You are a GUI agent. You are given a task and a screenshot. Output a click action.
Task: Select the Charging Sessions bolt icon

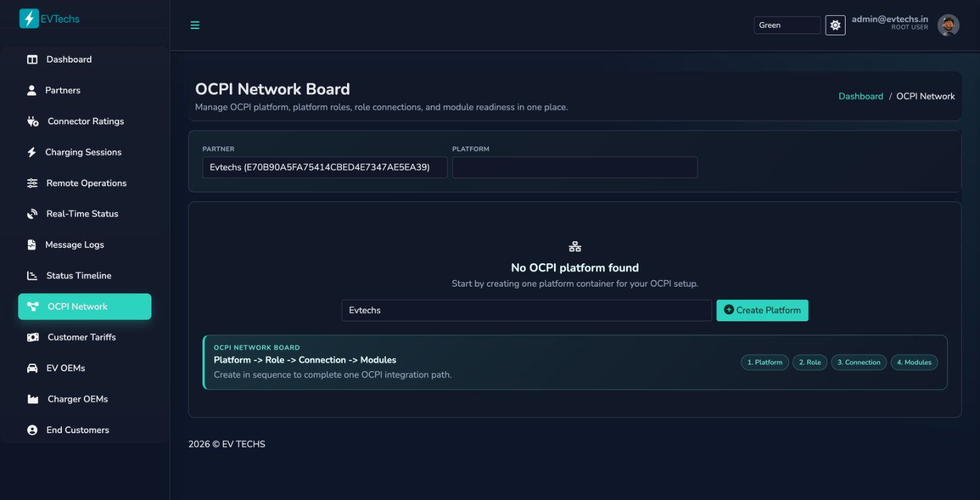32,152
